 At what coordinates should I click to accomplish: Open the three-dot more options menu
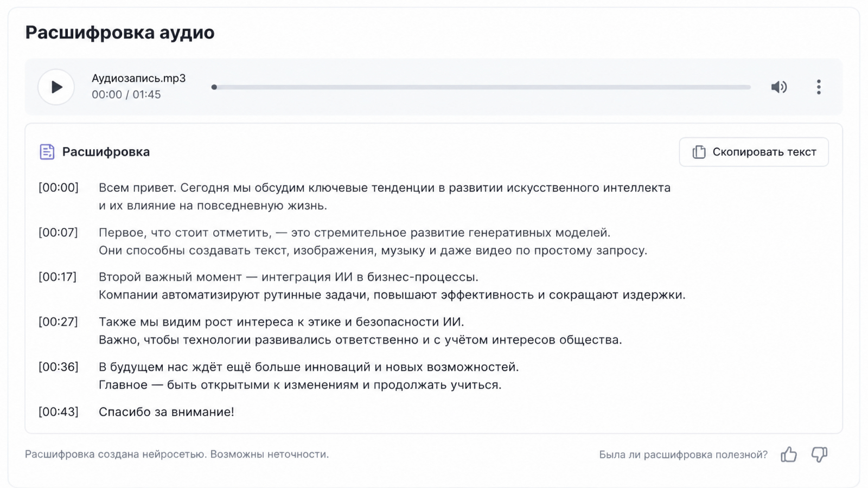coord(819,87)
